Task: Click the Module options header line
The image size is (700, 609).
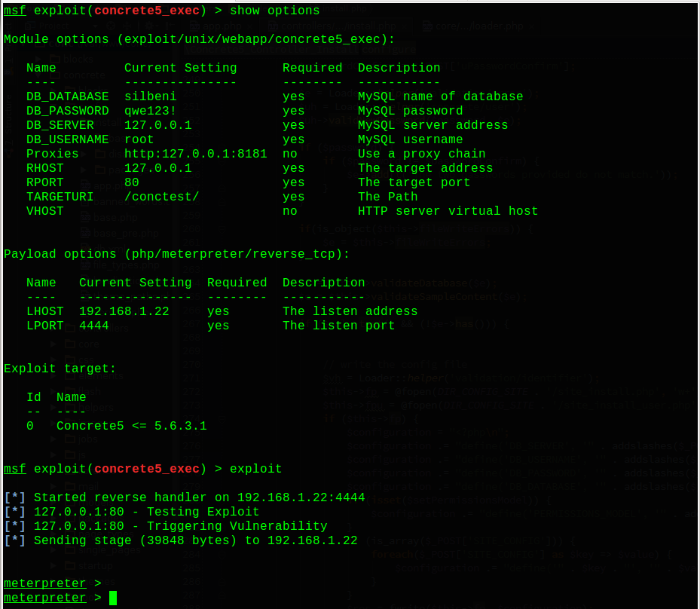Action: (x=199, y=39)
